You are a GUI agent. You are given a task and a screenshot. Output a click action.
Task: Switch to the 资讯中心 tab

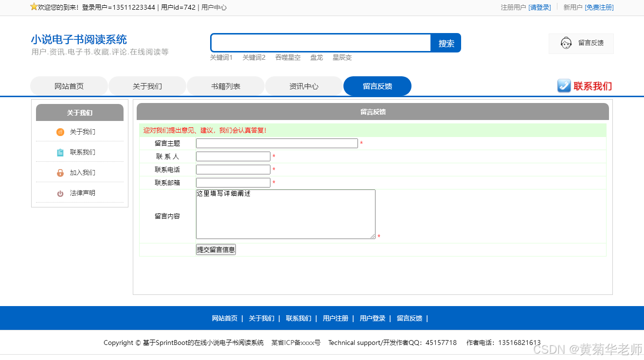[x=304, y=86]
